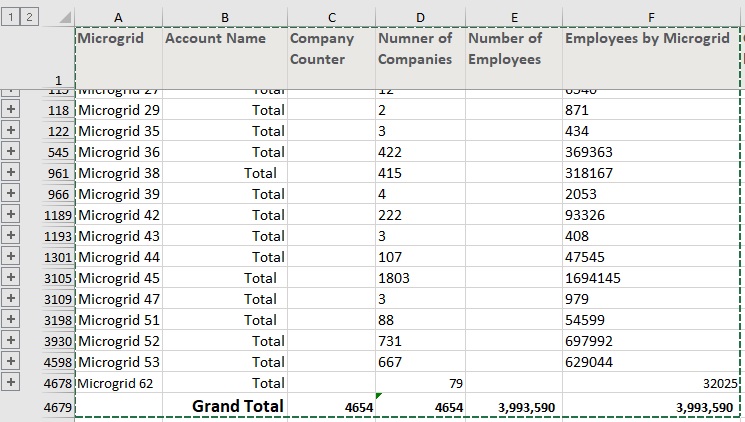This screenshot has width=745, height=422.
Task: Select row header 118
Action: (58, 110)
